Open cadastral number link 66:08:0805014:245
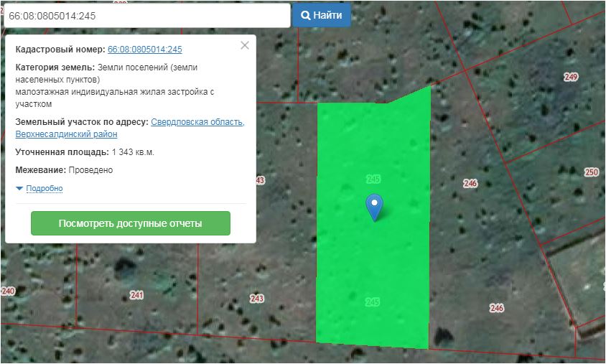Image resolution: width=606 pixels, height=364 pixels. click(144, 50)
